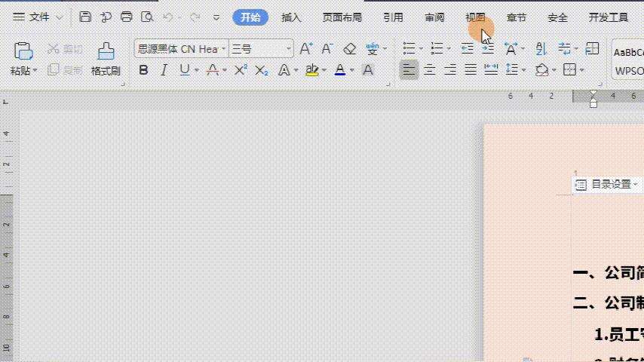This screenshot has height=362, width=644.
Task: Click the Chinese layout A icon
Action: click(x=511, y=49)
